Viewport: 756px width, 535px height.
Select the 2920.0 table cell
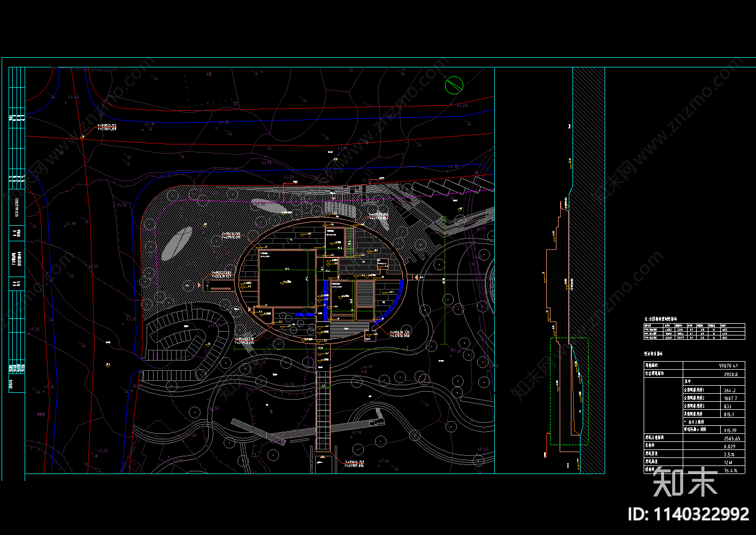[x=730, y=374]
